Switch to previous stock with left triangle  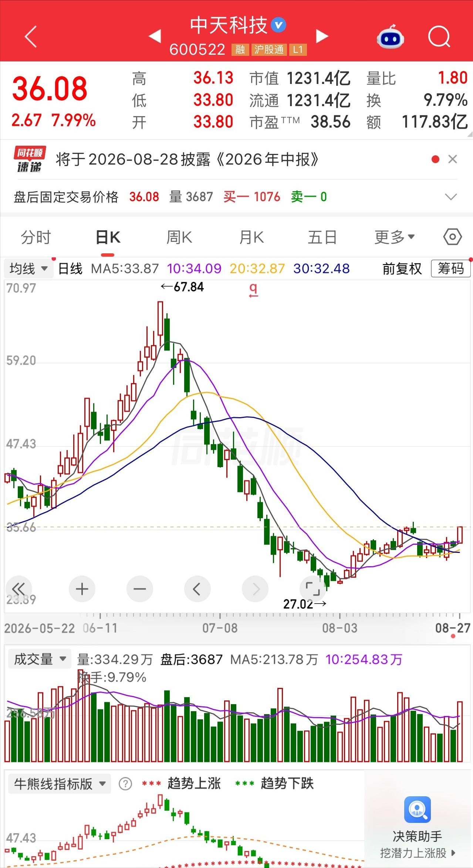[155, 36]
